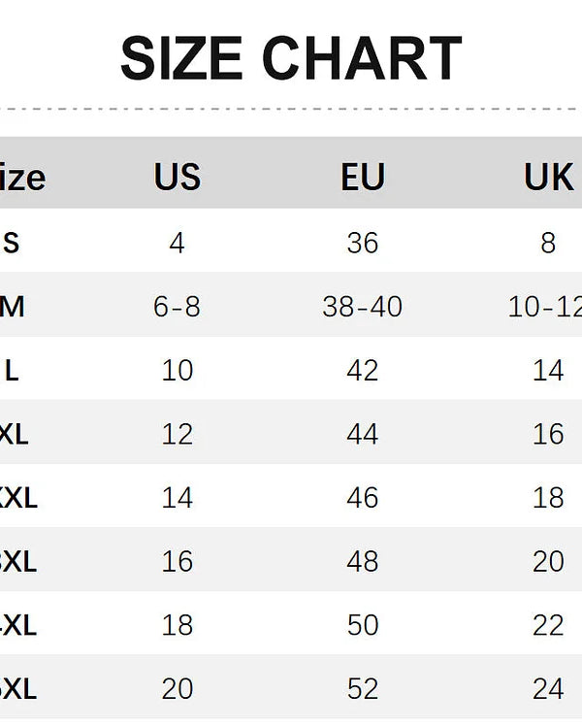Click UK size range 10-12

click(x=544, y=307)
